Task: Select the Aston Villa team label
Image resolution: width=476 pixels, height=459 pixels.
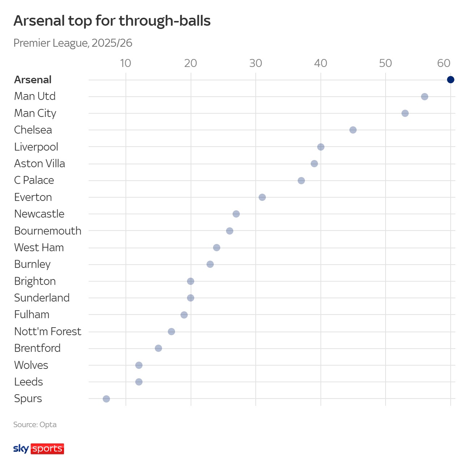Action: point(39,164)
